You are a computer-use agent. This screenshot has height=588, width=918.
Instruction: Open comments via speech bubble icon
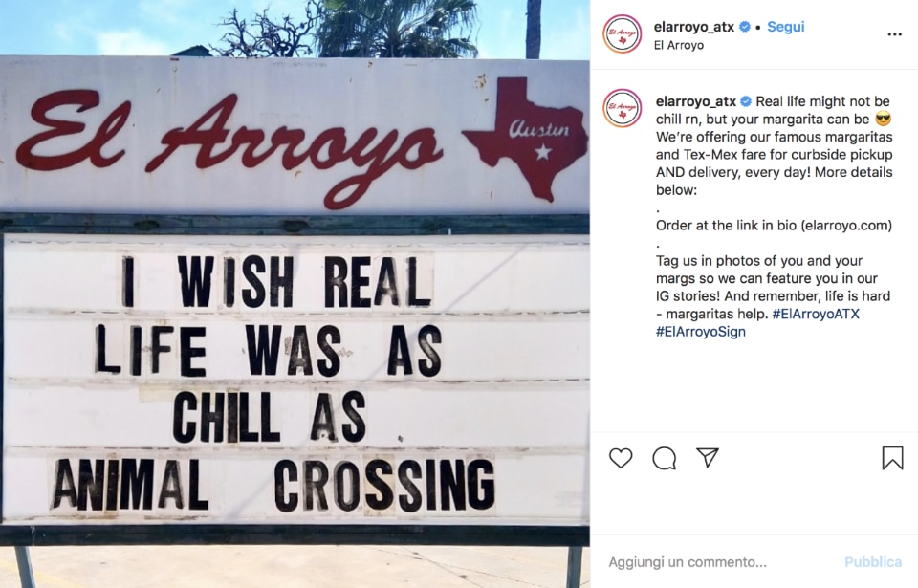tap(665, 458)
